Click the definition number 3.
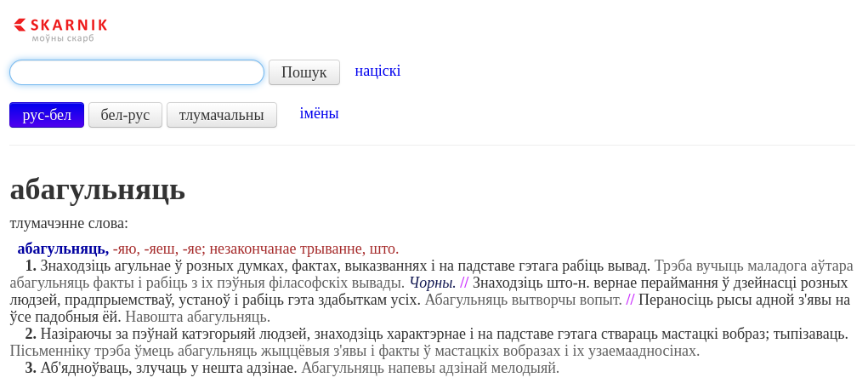This screenshot has height=389, width=868. pyautogui.click(x=31, y=368)
